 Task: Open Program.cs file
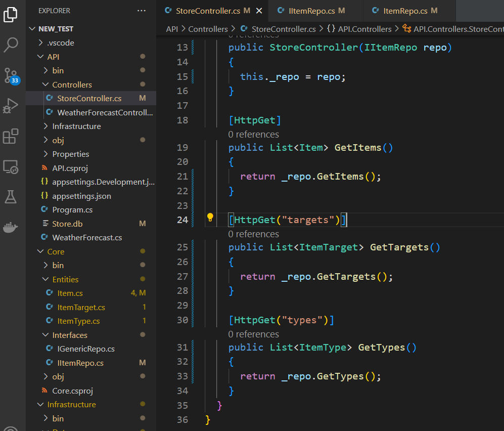91,210
